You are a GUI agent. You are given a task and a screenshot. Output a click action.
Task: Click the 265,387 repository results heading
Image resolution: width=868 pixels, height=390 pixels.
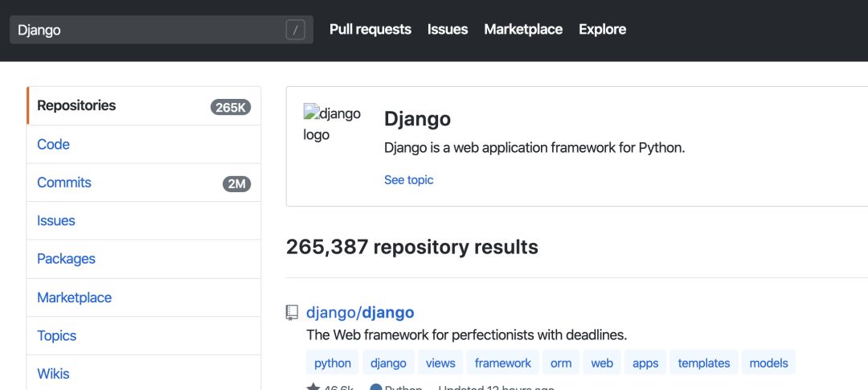pyautogui.click(x=411, y=247)
